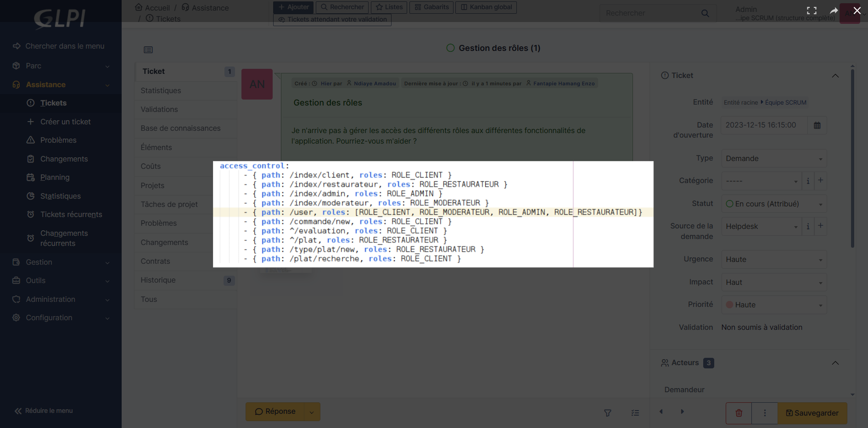Click the Rechercher toolbar button

(342, 7)
